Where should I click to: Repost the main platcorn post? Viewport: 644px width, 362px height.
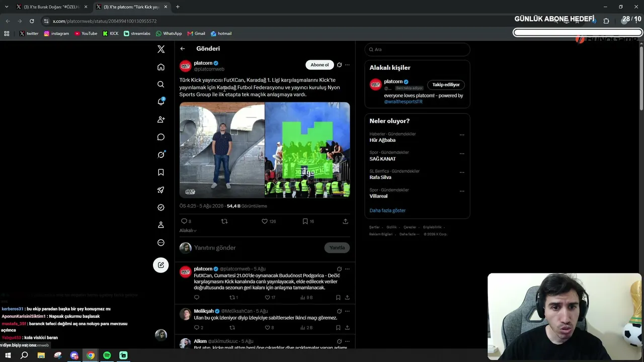click(x=224, y=221)
